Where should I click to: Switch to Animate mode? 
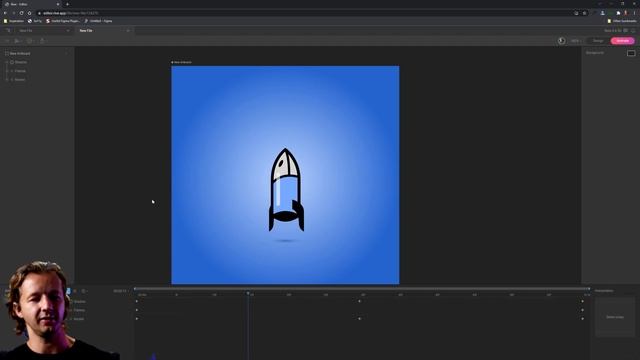pos(622,41)
